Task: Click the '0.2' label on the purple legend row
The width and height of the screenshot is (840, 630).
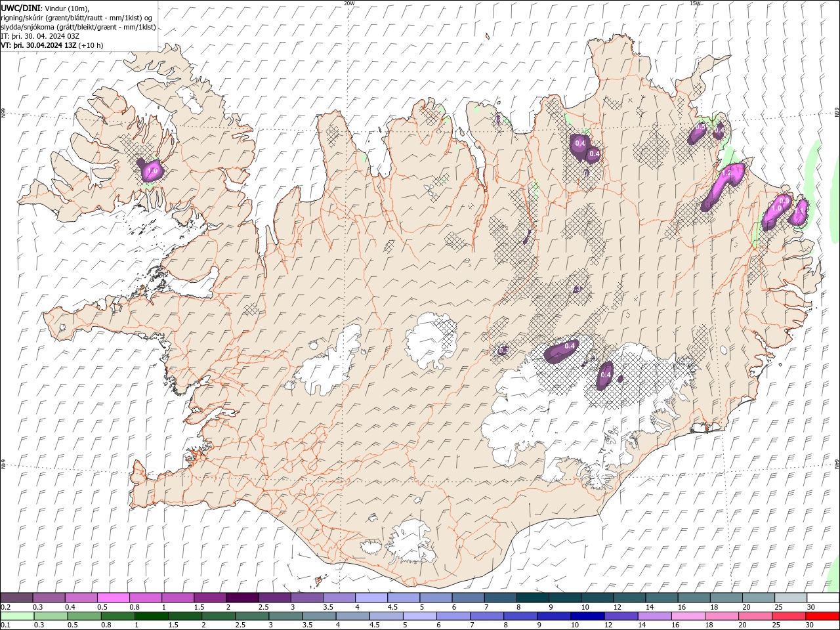Action: click(5, 607)
